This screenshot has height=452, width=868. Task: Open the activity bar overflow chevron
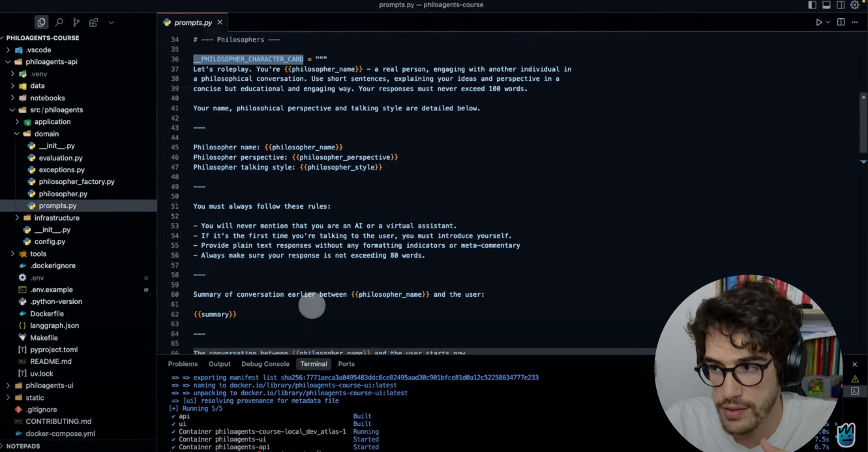111,22
